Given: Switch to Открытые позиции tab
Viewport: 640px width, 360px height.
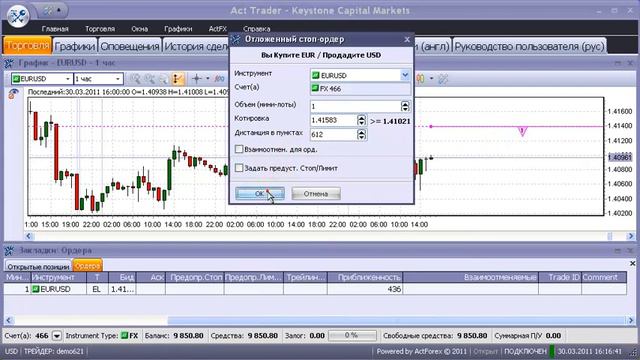Looking at the screenshot, I should click(38, 266).
